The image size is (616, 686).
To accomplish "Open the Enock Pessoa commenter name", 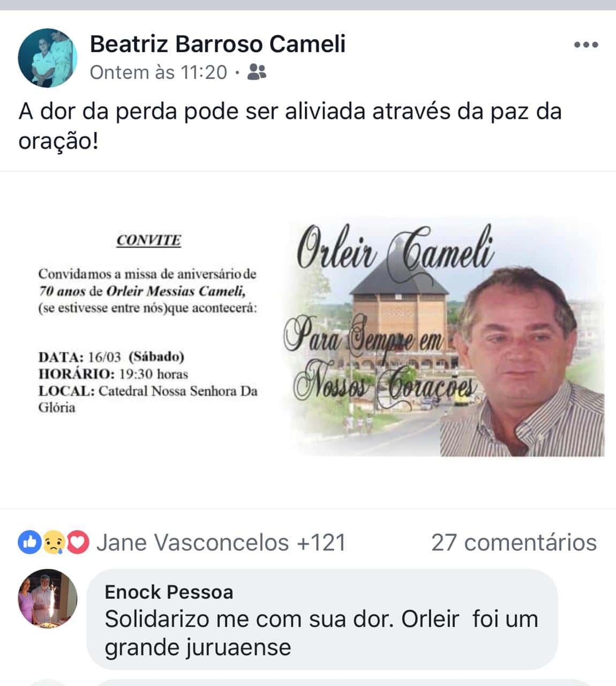I will coord(169,592).
